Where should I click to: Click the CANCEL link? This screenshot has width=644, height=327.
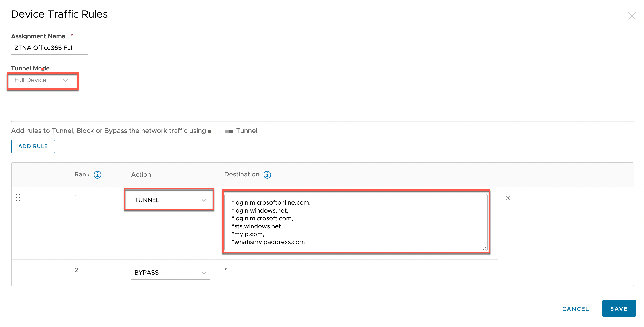(575, 309)
